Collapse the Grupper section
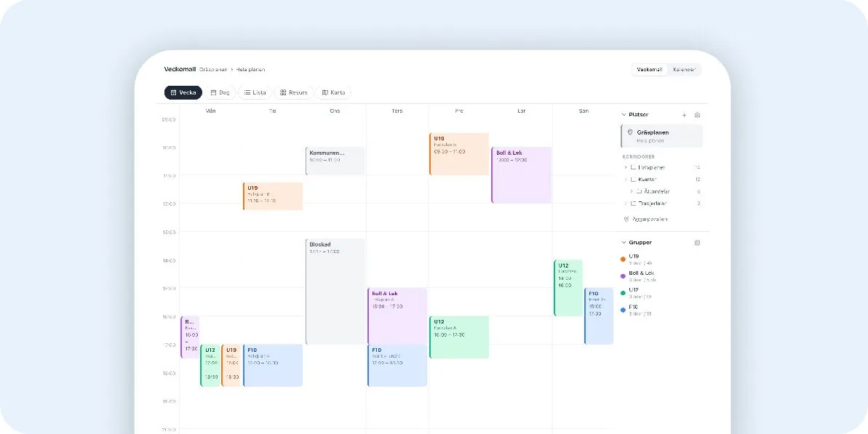Viewport: 868px width, 434px height. (x=624, y=243)
